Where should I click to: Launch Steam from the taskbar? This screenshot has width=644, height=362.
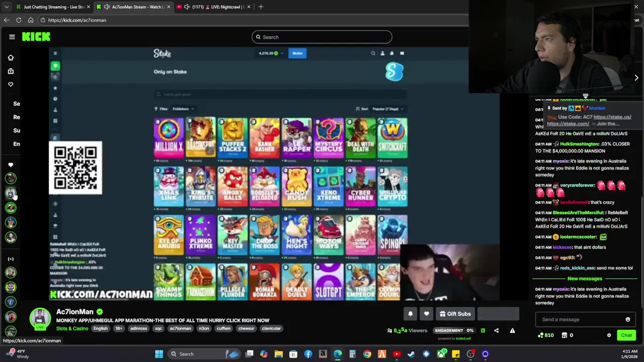[x=411, y=354]
